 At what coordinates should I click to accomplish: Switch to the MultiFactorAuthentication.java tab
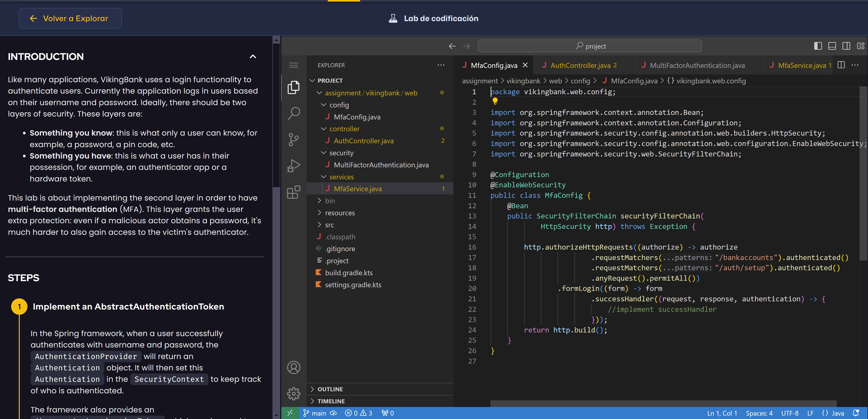[696, 65]
